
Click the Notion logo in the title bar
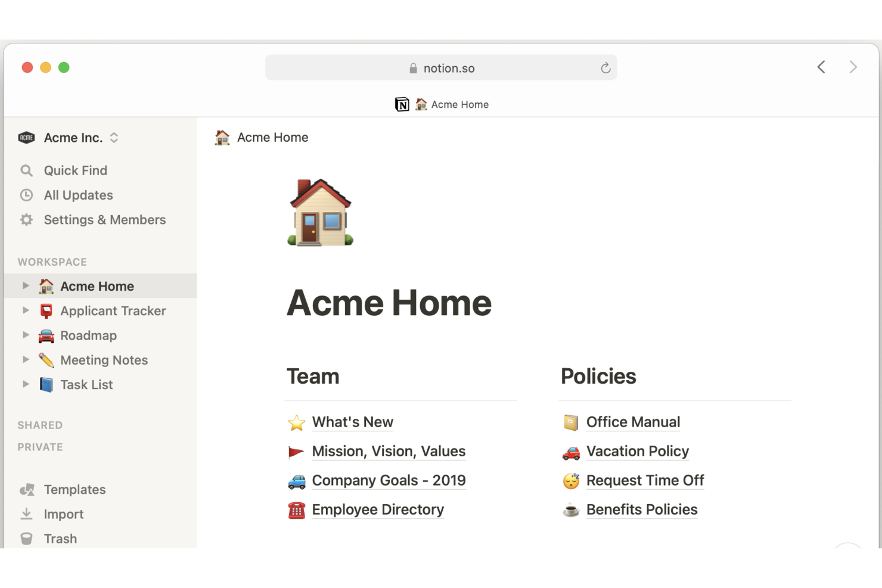pos(402,104)
